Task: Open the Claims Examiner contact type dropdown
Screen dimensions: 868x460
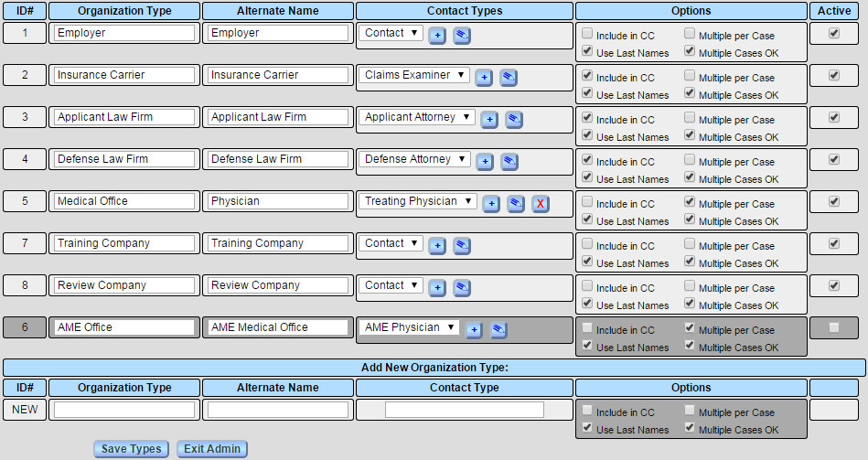Action: pyautogui.click(x=413, y=75)
